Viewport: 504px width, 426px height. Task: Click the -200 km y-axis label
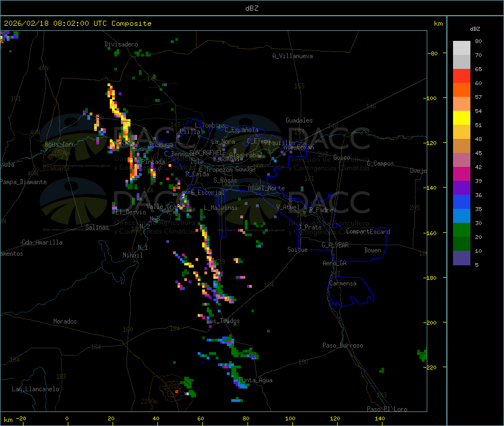tap(430, 322)
